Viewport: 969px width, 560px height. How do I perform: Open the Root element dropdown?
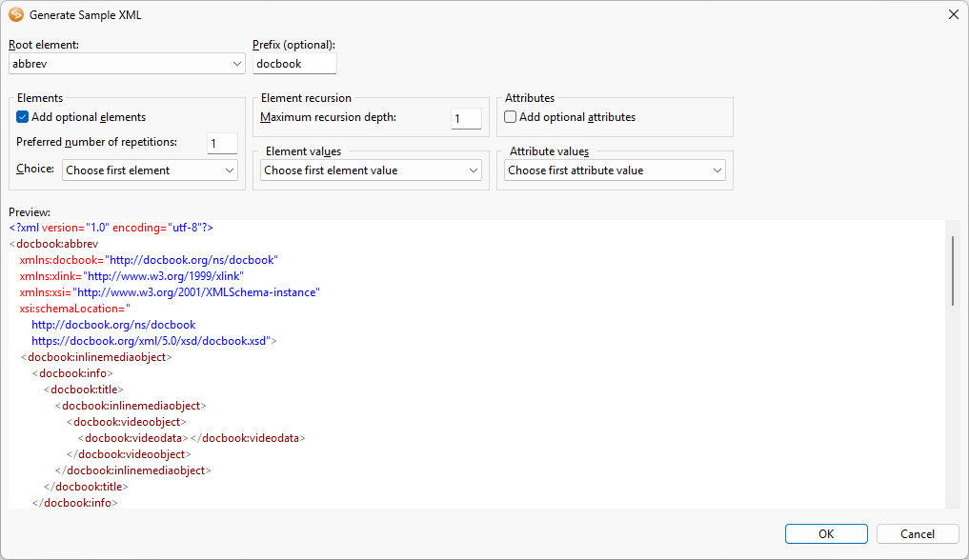pos(127,64)
